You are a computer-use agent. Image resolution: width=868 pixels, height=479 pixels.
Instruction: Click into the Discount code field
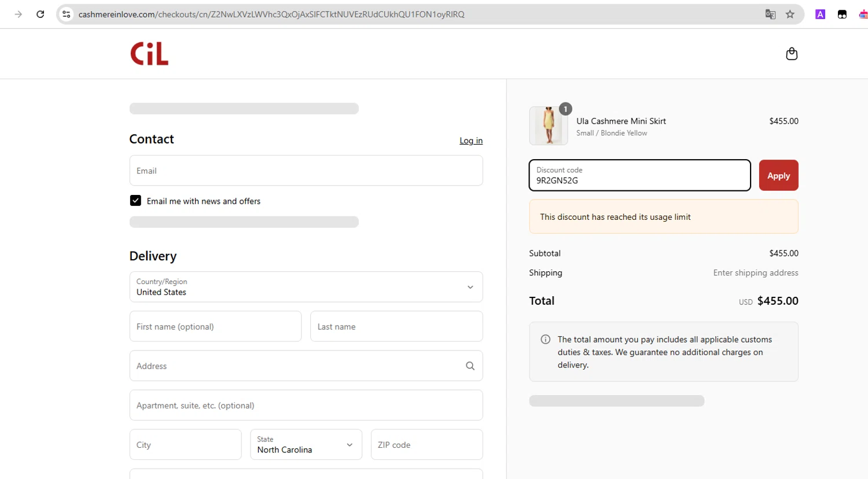(x=639, y=175)
